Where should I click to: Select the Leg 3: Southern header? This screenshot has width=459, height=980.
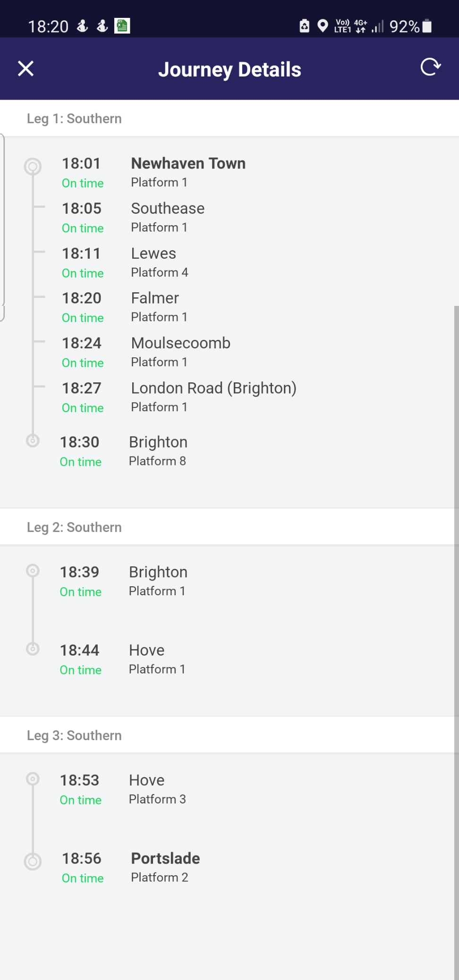74,735
